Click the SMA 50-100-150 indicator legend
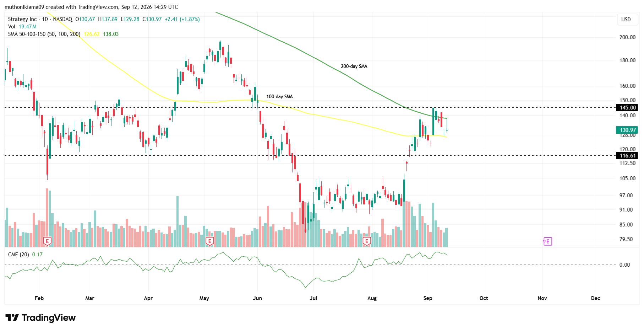This screenshot has width=644, height=331. point(44,34)
